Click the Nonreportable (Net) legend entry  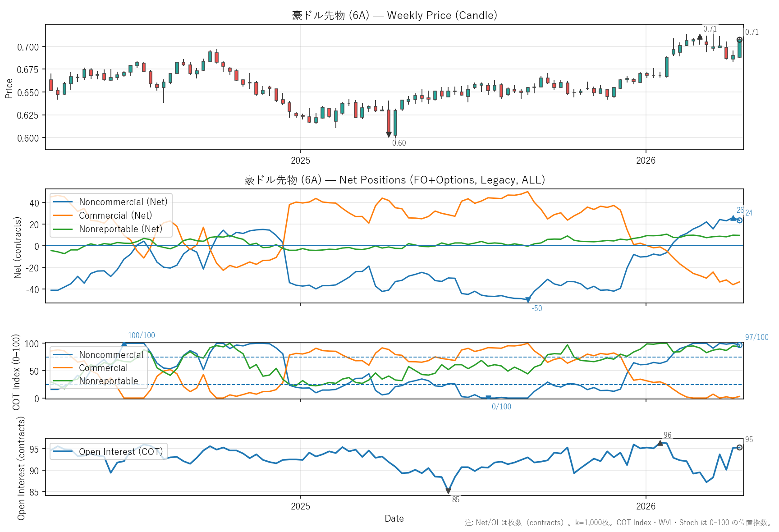[120, 229]
